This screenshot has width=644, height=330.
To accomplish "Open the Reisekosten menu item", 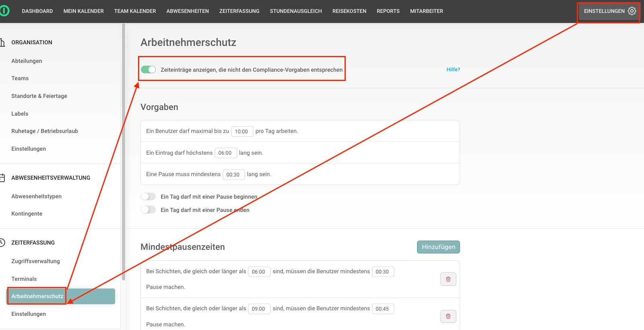I will click(349, 11).
